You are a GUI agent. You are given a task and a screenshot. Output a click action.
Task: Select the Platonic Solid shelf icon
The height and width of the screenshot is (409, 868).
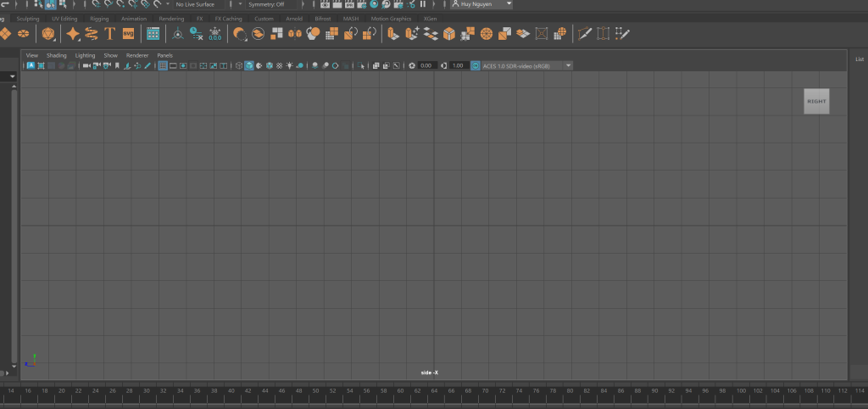point(47,34)
